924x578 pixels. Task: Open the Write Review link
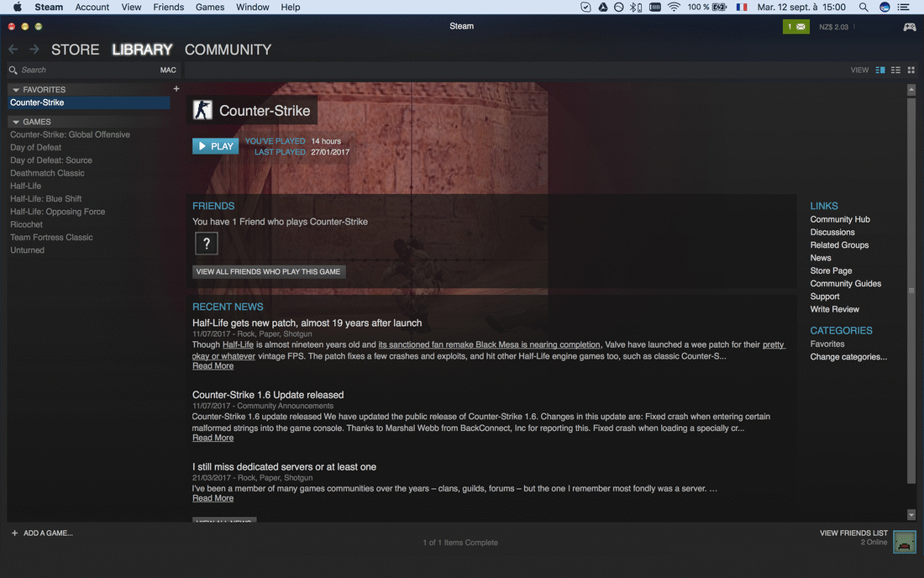click(834, 309)
